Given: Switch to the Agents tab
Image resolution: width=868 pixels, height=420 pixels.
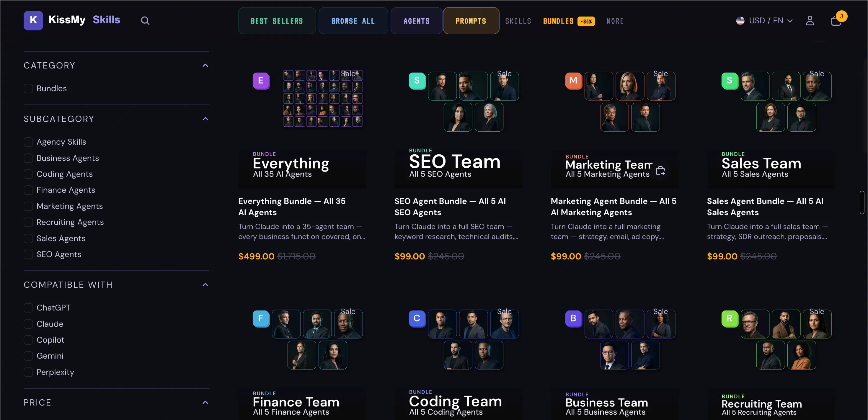Looking at the screenshot, I should pos(417,21).
